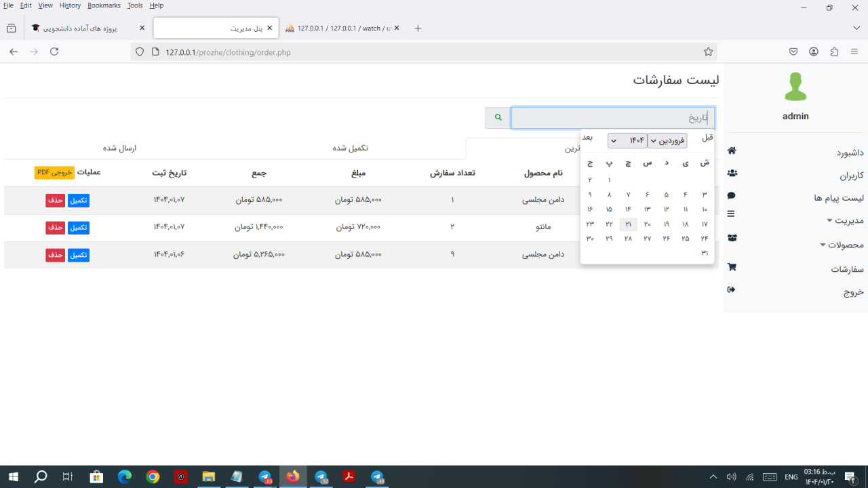Open the داشبورد sidebar link
Screen dimensions: 868x488
850,153
